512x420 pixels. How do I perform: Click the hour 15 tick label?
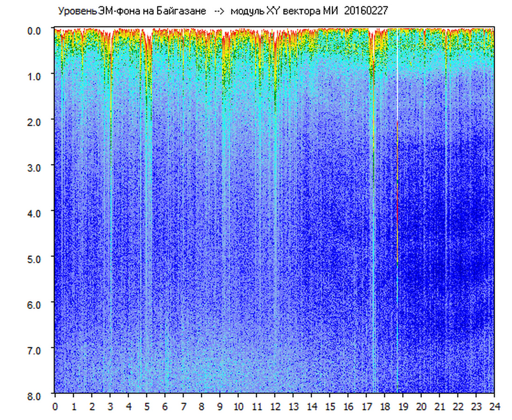330,406
